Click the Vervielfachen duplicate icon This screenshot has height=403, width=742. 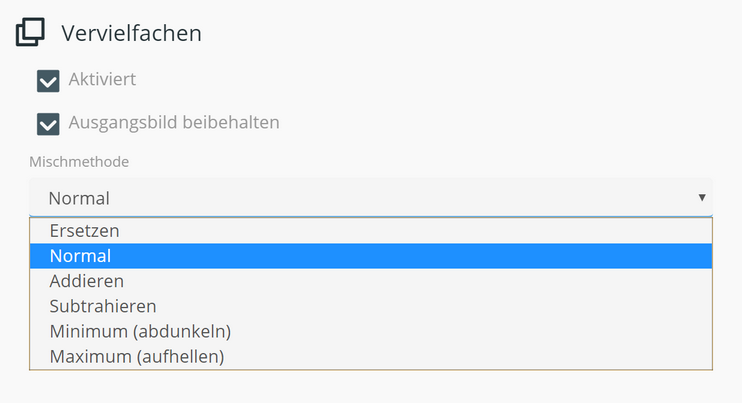point(30,33)
